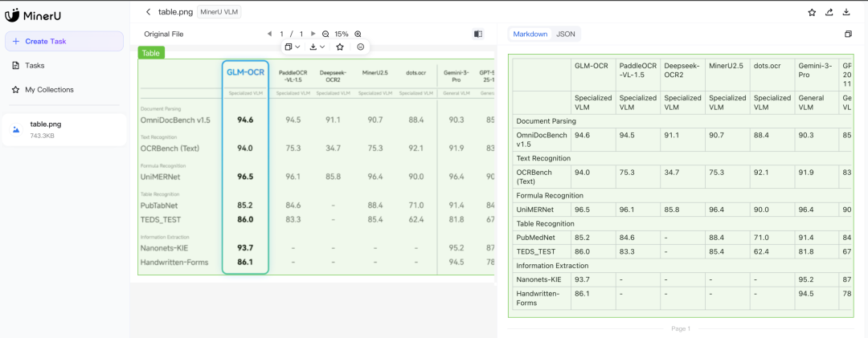Click PaddleOCR-VL-1.5 header in the original image
Viewport: 868px width, 338px height.
(x=293, y=75)
